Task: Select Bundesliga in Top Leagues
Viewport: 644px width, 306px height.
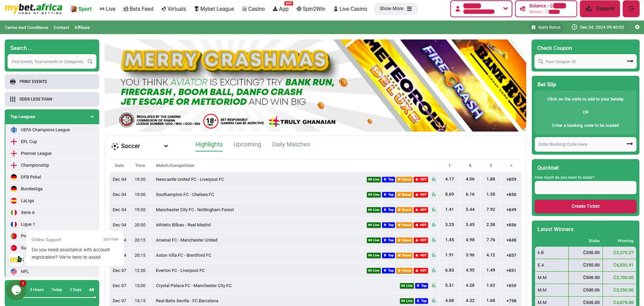Action: coord(52,189)
